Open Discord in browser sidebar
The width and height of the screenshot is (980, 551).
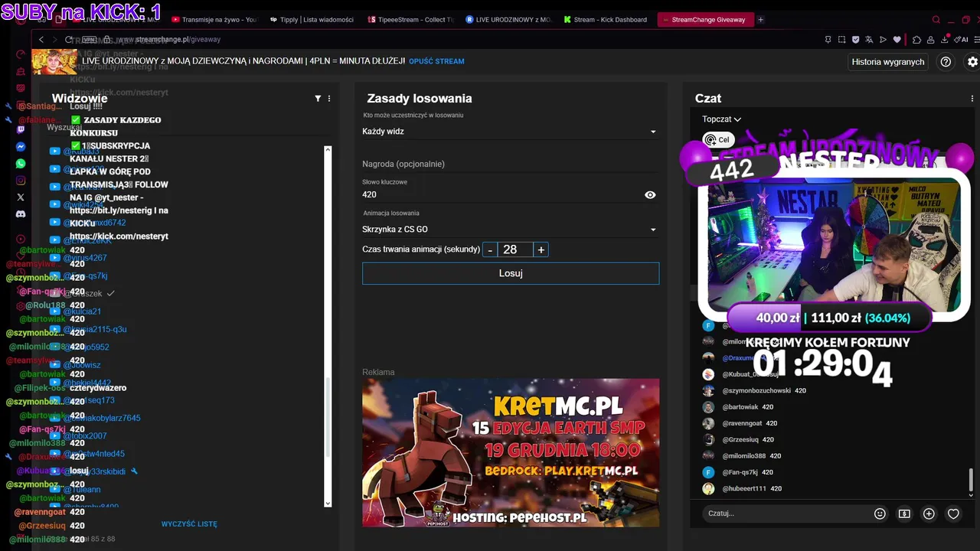click(x=21, y=214)
